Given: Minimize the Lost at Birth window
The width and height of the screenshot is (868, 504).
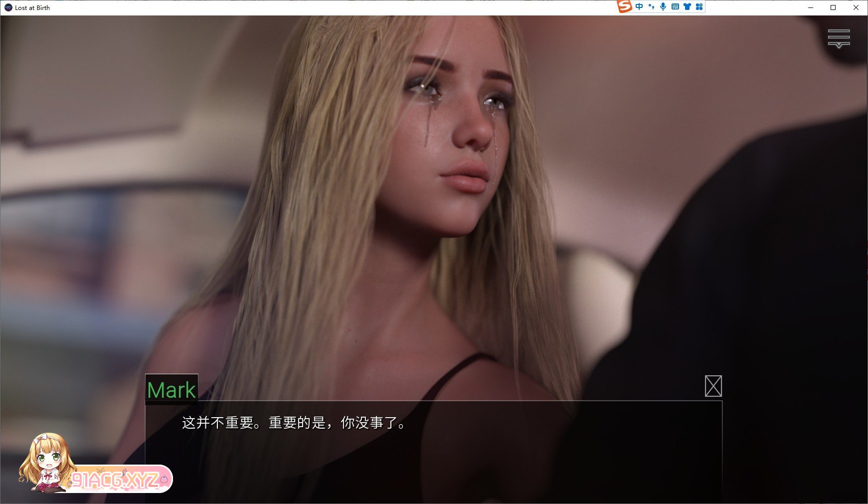Looking at the screenshot, I should tap(810, 7).
